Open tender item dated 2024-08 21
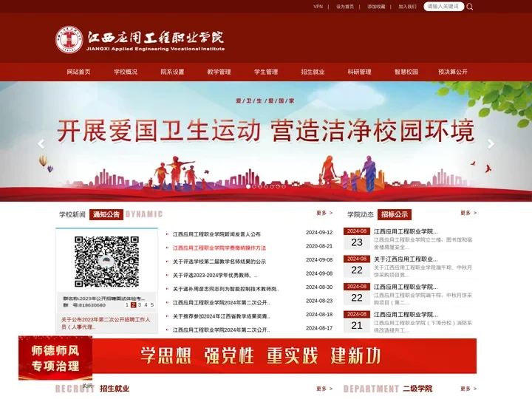 tap(410, 322)
